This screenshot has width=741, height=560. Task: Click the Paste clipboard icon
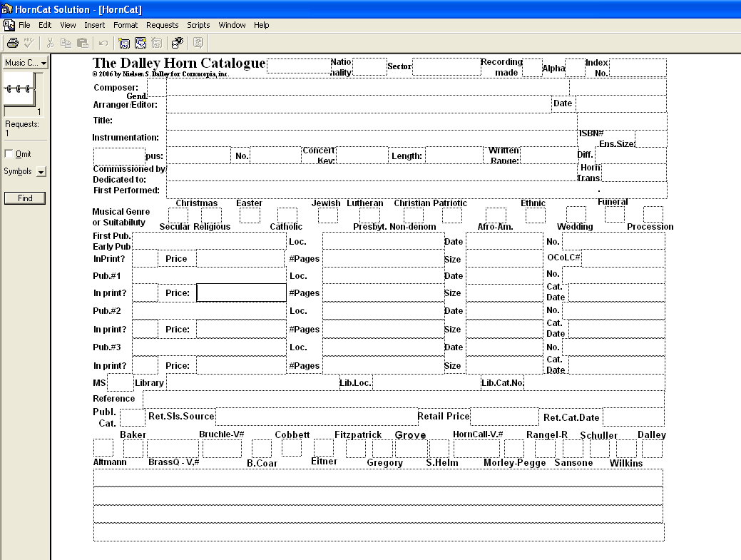point(82,43)
